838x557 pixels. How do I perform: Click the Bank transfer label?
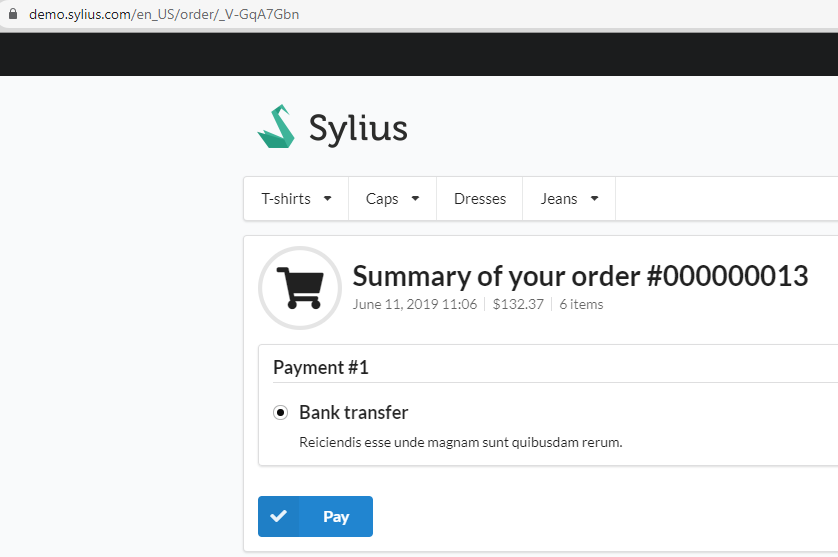pyautogui.click(x=353, y=413)
